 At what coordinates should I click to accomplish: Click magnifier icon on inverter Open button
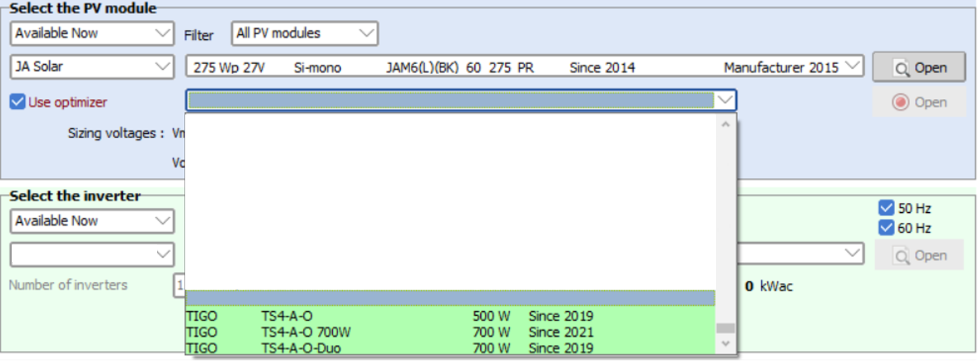pos(901,255)
